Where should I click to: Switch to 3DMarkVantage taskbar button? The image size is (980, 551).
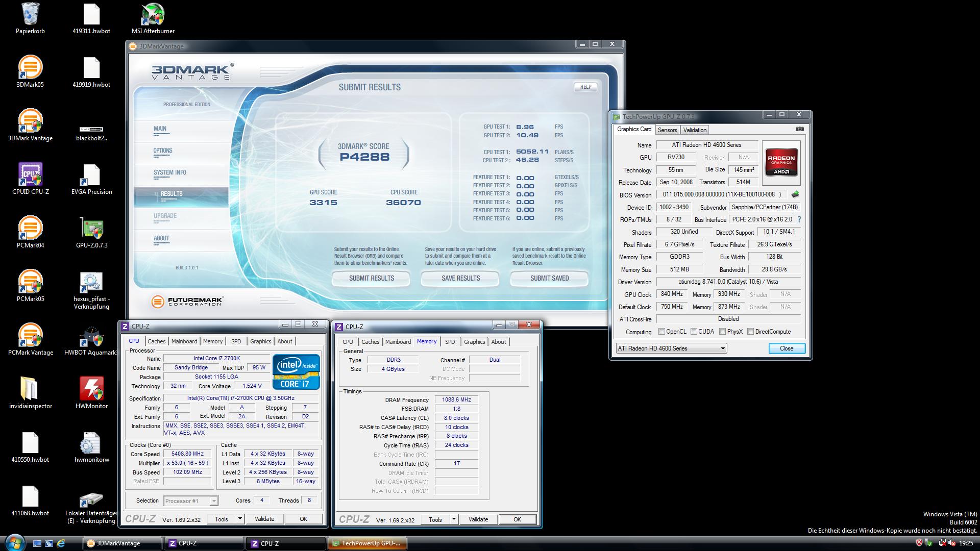point(122,543)
